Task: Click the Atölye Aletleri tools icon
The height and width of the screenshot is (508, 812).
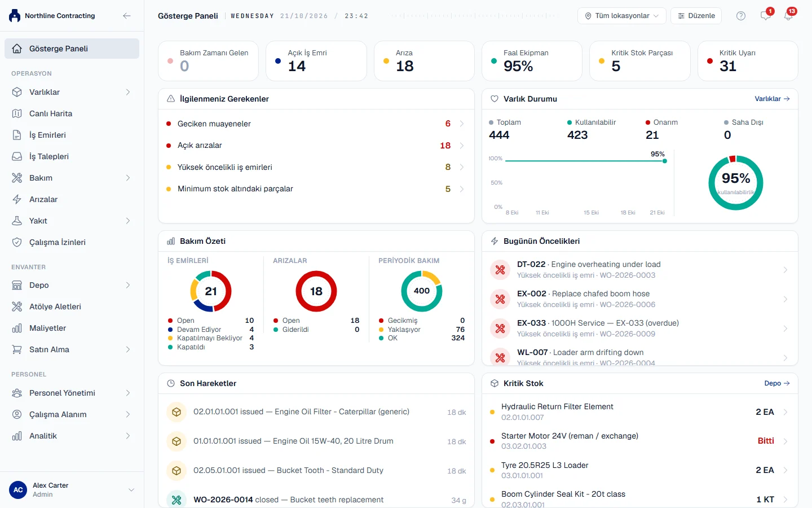Action: (17, 306)
